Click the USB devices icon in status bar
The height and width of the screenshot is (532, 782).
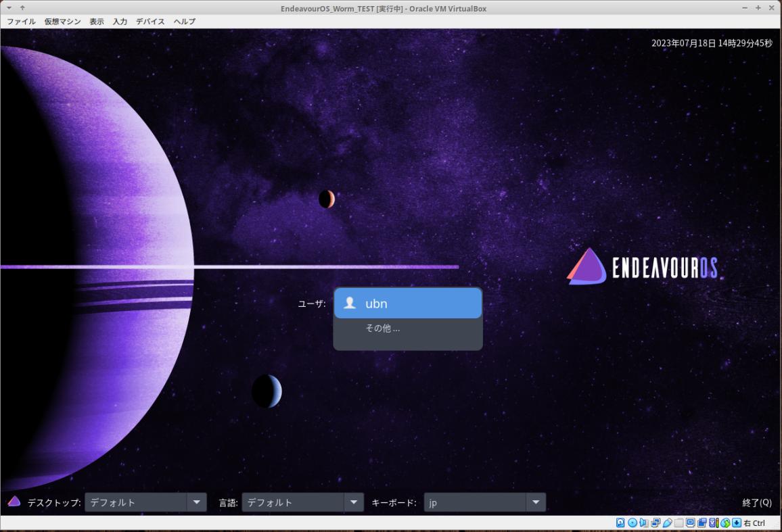click(667, 523)
